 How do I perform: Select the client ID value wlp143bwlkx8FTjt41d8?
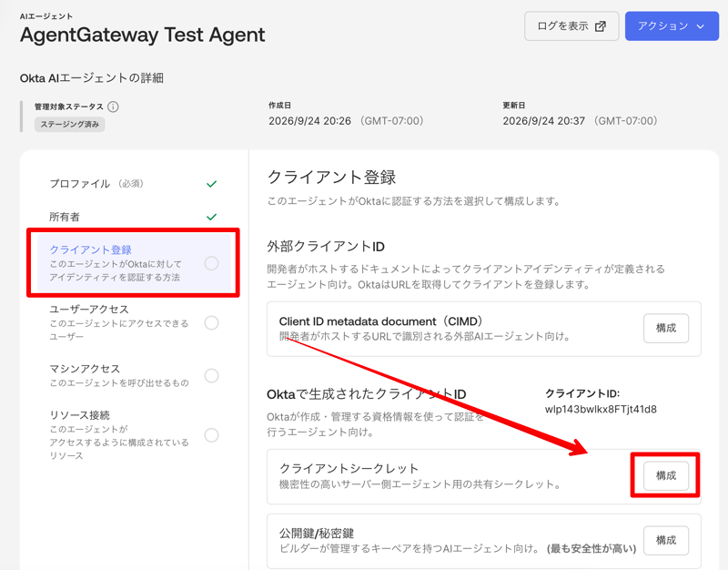tap(601, 409)
